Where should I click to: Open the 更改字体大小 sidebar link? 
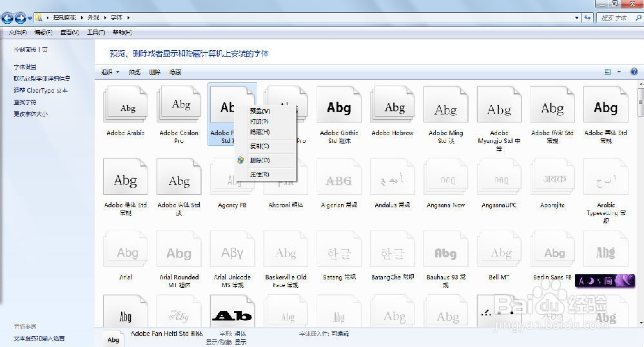pyautogui.click(x=30, y=114)
